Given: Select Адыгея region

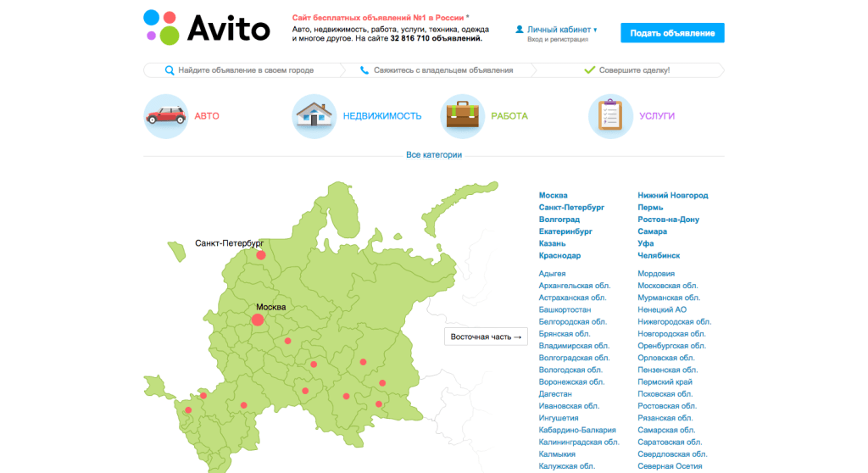Looking at the screenshot, I should pos(552,273).
